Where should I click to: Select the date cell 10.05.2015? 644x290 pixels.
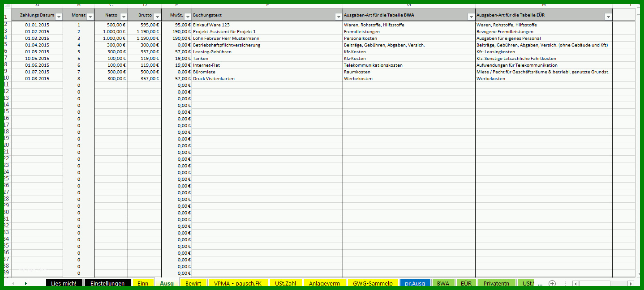pyautogui.click(x=37, y=59)
